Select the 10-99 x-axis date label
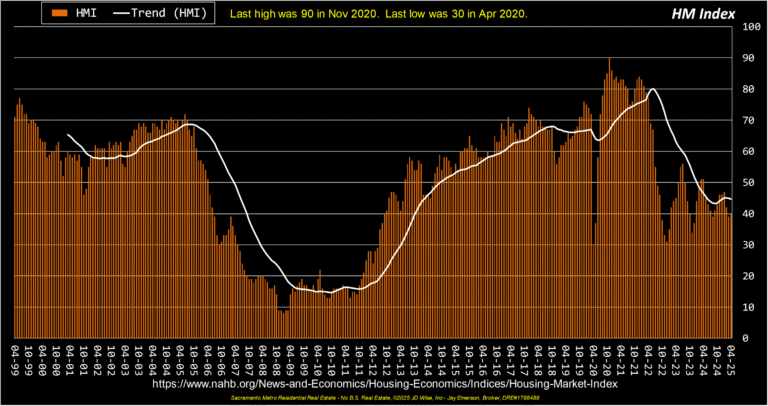 point(29,359)
